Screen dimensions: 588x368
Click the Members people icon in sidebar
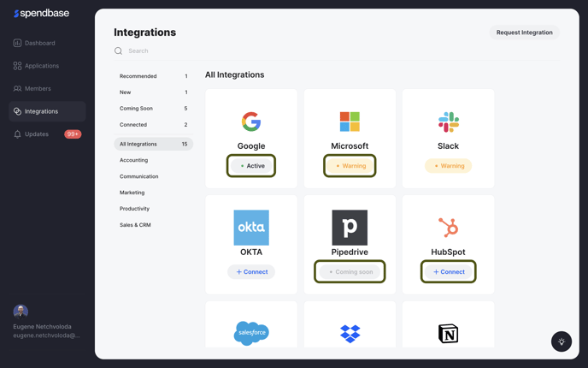coord(17,89)
